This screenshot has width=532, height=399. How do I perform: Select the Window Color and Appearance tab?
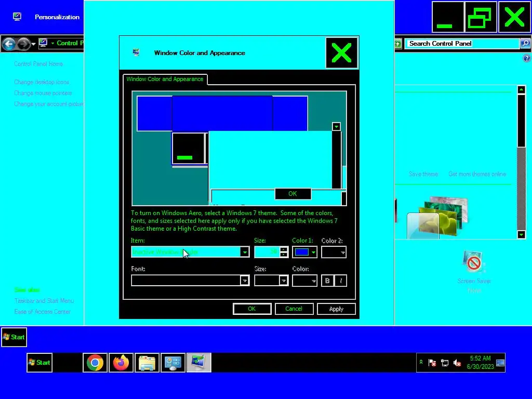(x=165, y=79)
